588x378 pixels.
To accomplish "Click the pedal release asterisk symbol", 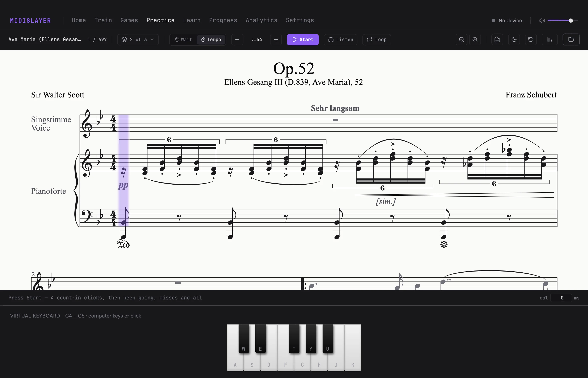I will tap(444, 244).
